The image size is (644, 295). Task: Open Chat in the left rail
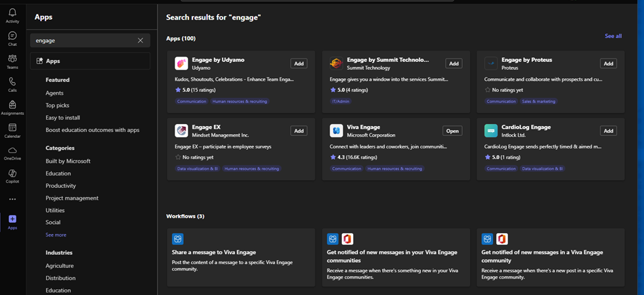click(x=12, y=35)
